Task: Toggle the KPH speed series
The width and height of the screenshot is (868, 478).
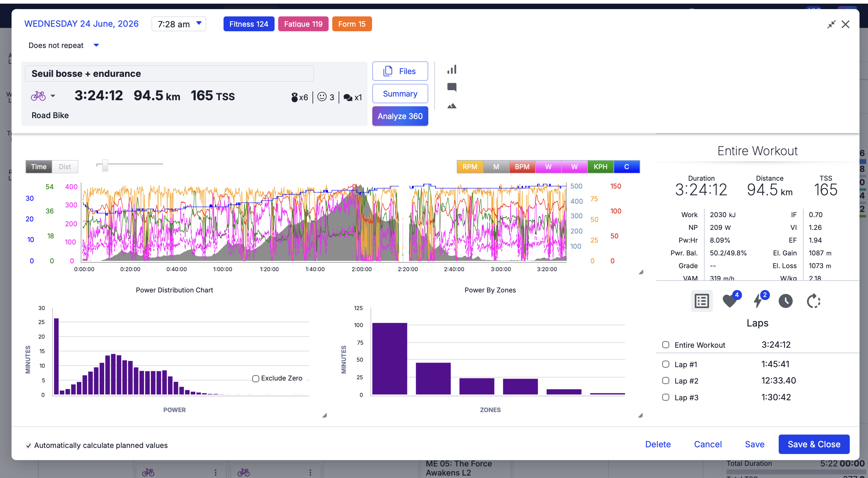Action: click(600, 167)
